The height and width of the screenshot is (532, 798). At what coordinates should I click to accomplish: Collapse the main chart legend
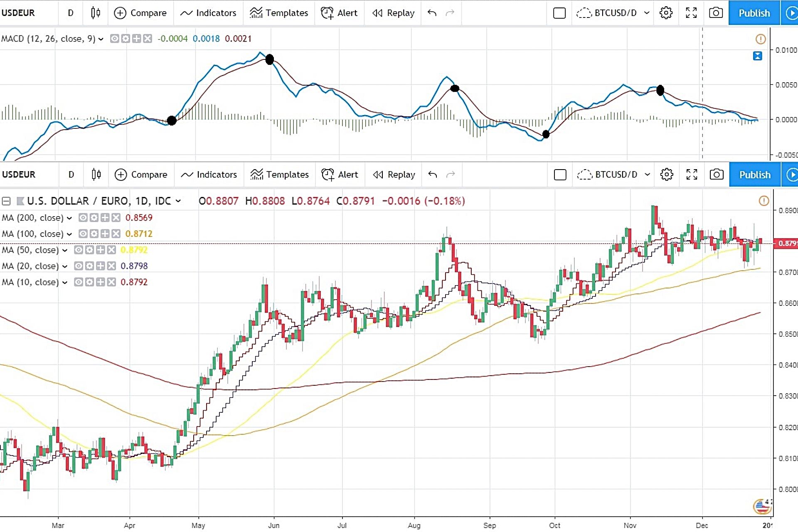[6, 202]
